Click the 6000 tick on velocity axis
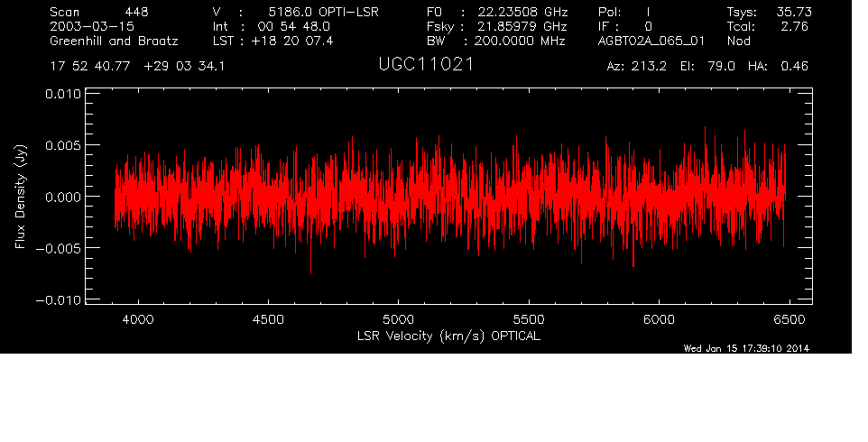Viewport: 868px width, 442px height. [660, 319]
